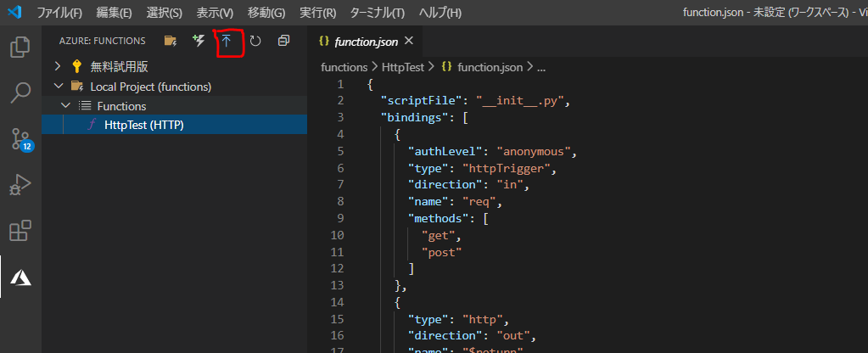Click the "__init__.py" value in editor
868x353 pixels.
520,101
